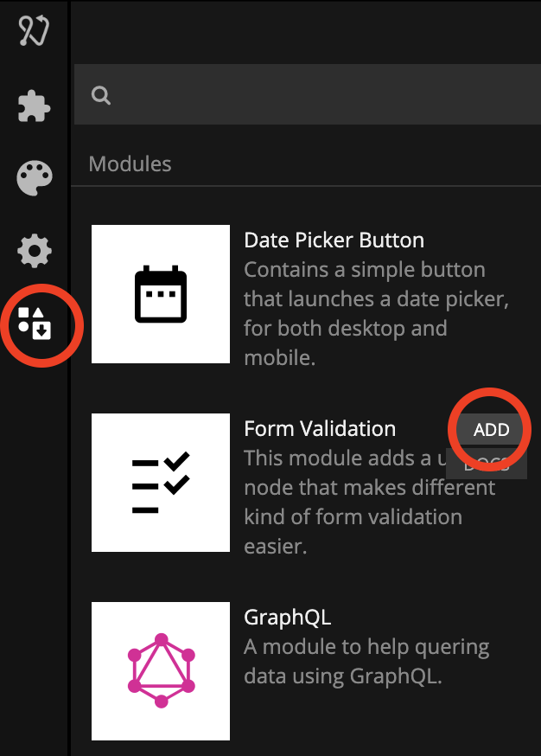Click the Date Picker Button calendar thumbnail
The width and height of the screenshot is (541, 756).
(x=161, y=294)
